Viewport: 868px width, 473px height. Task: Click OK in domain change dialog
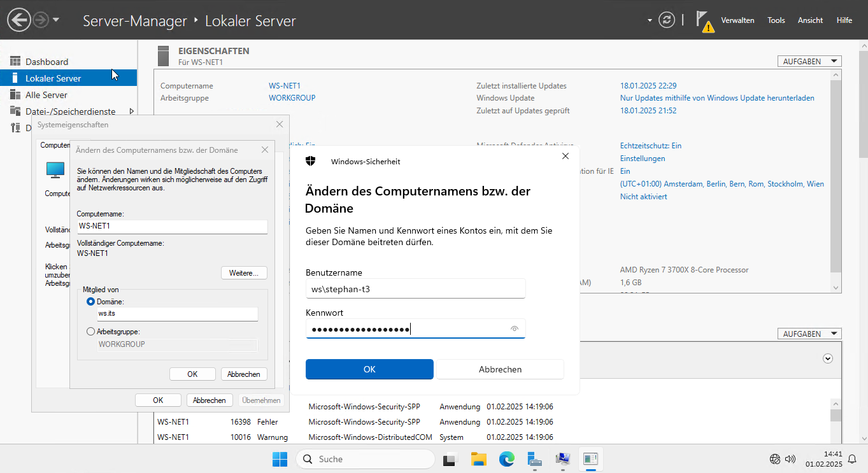(x=192, y=374)
